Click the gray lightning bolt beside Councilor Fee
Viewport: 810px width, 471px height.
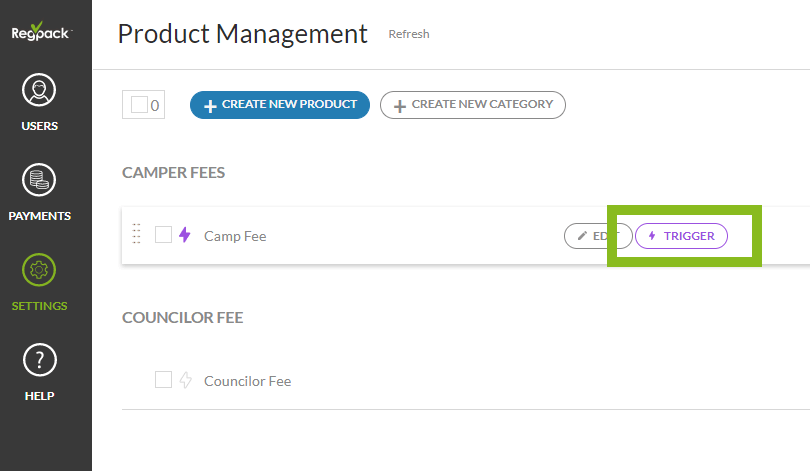184,380
